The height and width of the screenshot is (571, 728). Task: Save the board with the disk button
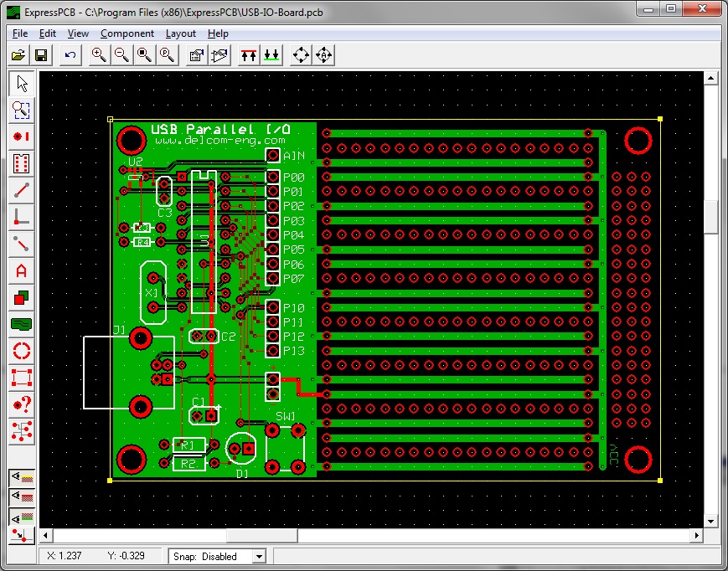pos(42,54)
